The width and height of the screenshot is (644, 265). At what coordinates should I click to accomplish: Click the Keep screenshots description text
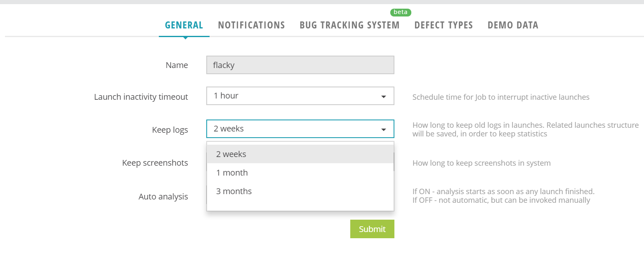[481, 163]
